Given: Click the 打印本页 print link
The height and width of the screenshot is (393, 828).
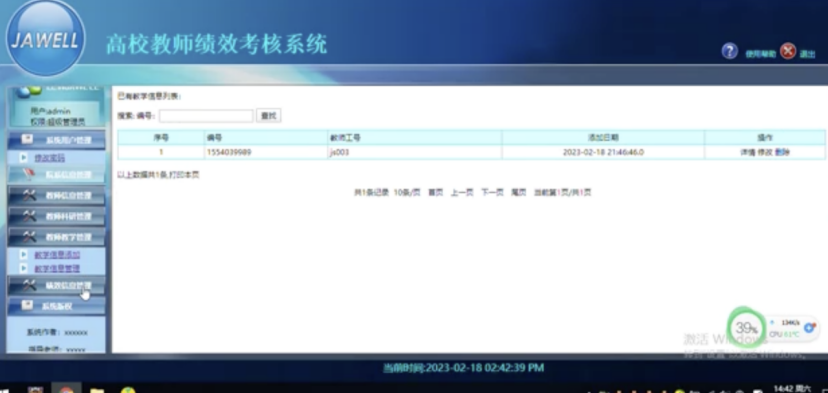Looking at the screenshot, I should coord(184,175).
